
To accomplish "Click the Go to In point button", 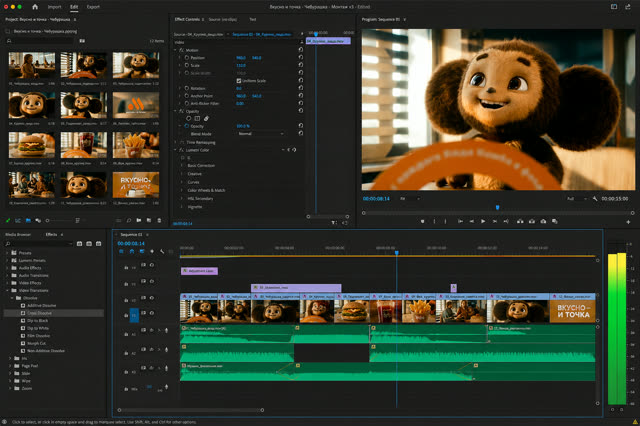I will (x=460, y=221).
